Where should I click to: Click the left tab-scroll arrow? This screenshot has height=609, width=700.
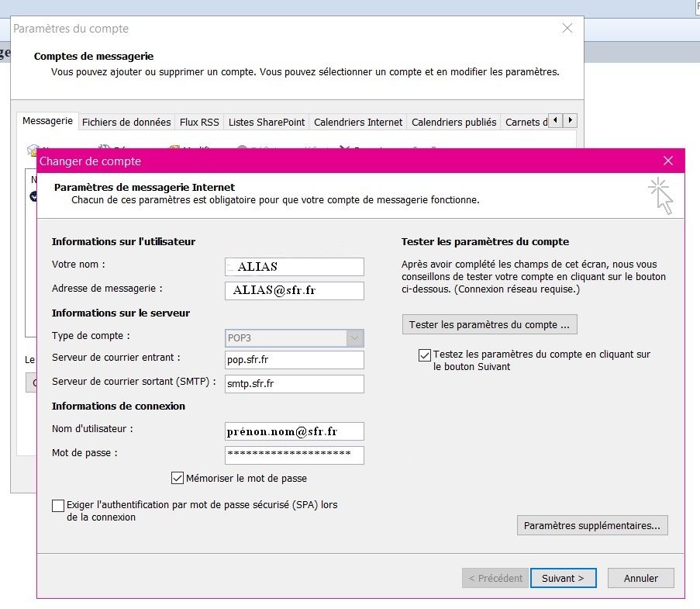coord(557,120)
